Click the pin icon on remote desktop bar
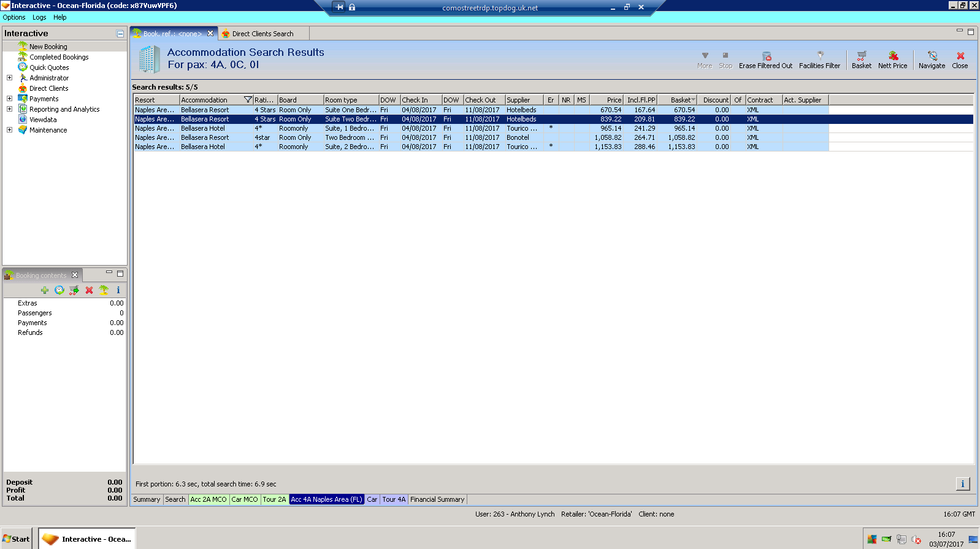The image size is (980, 549). pyautogui.click(x=340, y=7)
